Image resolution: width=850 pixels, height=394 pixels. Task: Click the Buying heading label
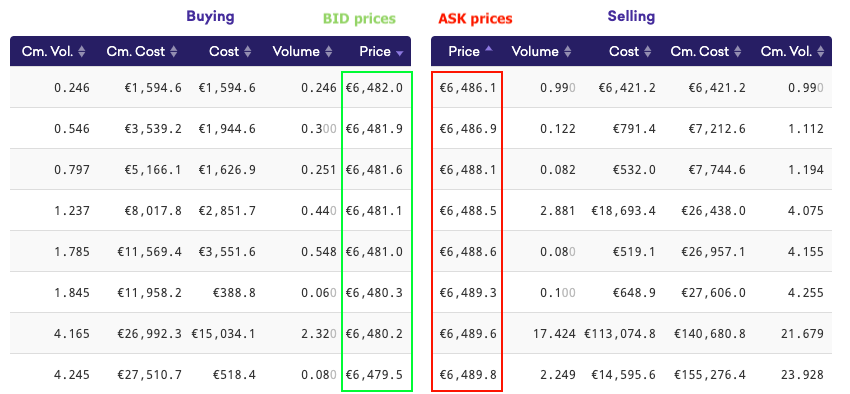click(x=210, y=16)
